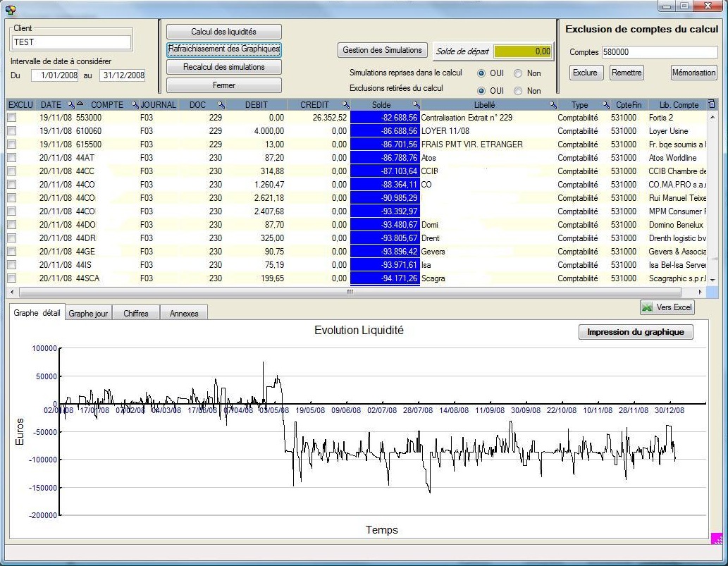Click the yellow Solde de départ field
The height and width of the screenshot is (566, 728).
point(522,51)
